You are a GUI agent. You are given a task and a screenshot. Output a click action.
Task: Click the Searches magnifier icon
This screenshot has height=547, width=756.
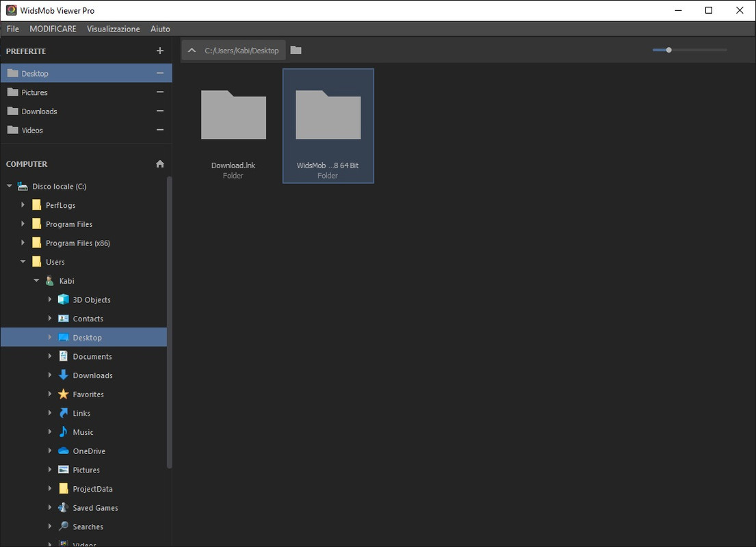(63, 526)
